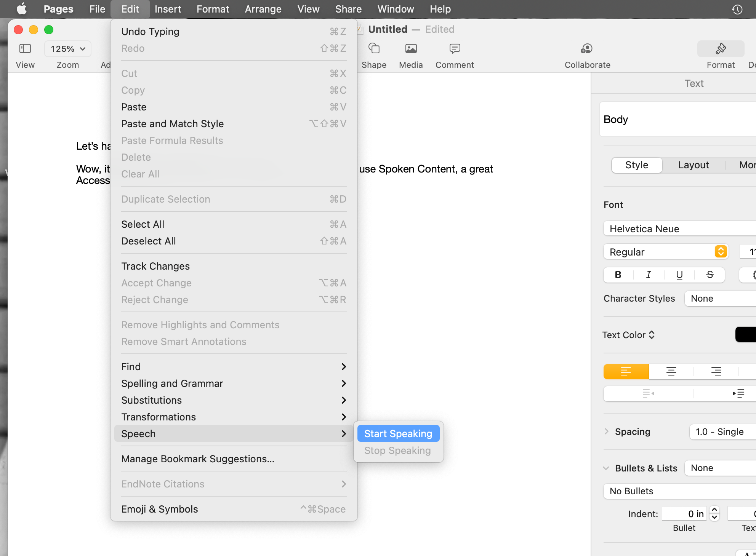Viewport: 756px width, 556px height.
Task: Select Start Speaking from Speech submenu
Action: pos(398,434)
